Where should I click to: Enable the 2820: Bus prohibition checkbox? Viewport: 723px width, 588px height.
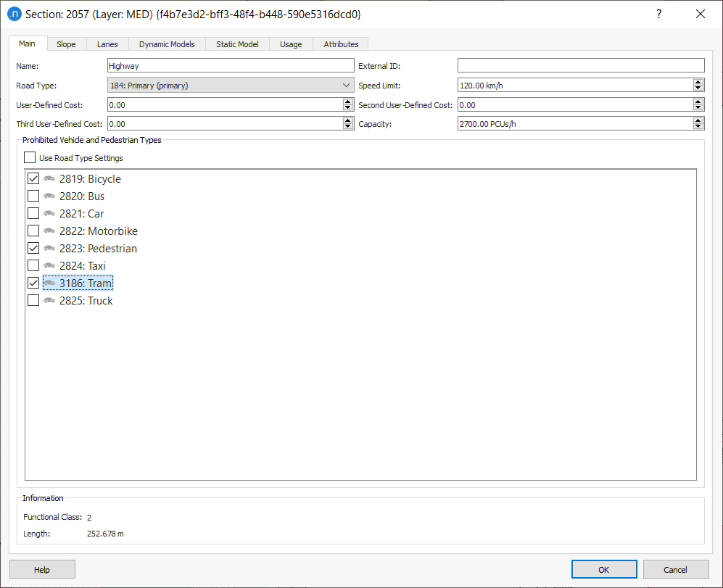click(x=33, y=196)
